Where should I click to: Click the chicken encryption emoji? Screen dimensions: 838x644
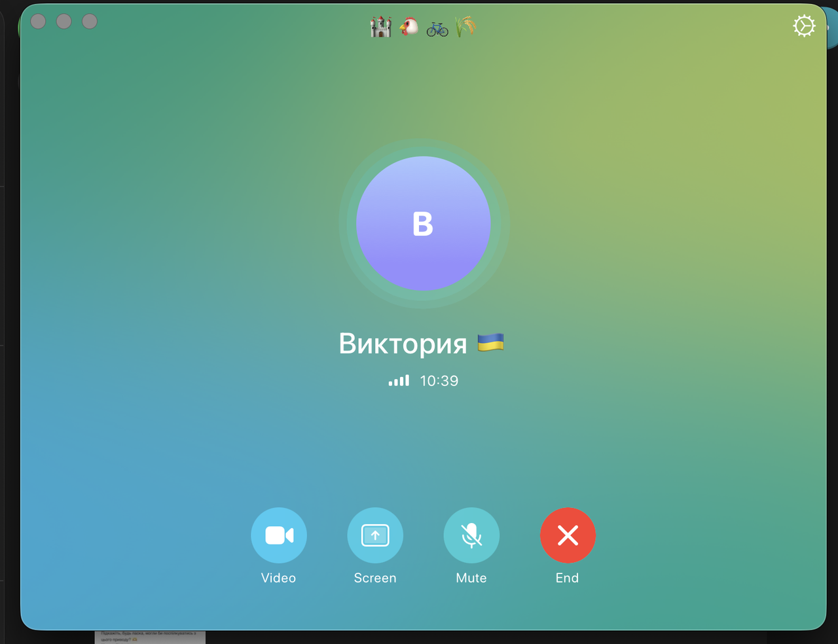(x=409, y=27)
